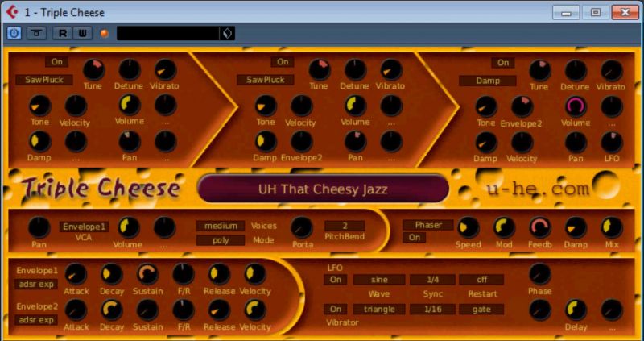Image resolution: width=644 pixels, height=341 pixels.
Task: Click the master Pan knob
Action: [x=39, y=227]
